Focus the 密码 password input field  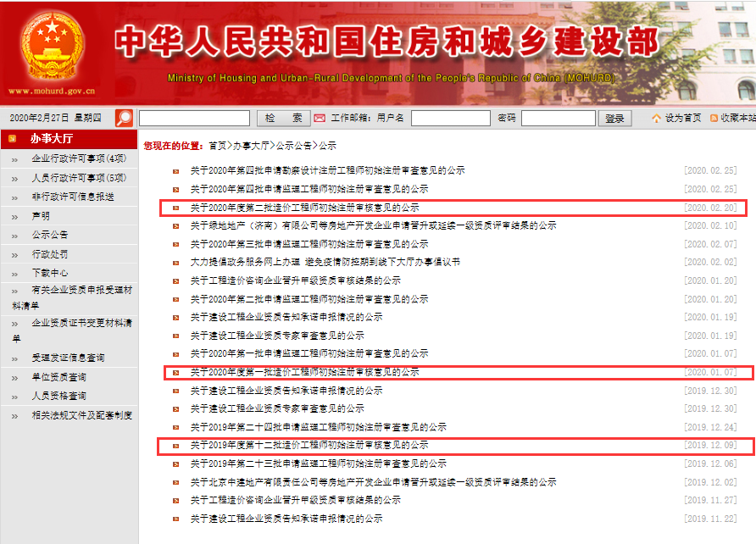tap(558, 118)
